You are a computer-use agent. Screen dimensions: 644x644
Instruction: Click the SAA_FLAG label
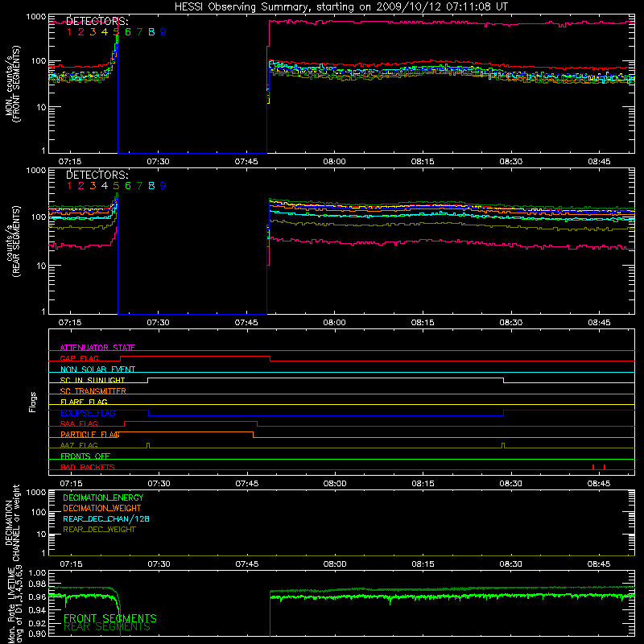[x=79, y=423]
